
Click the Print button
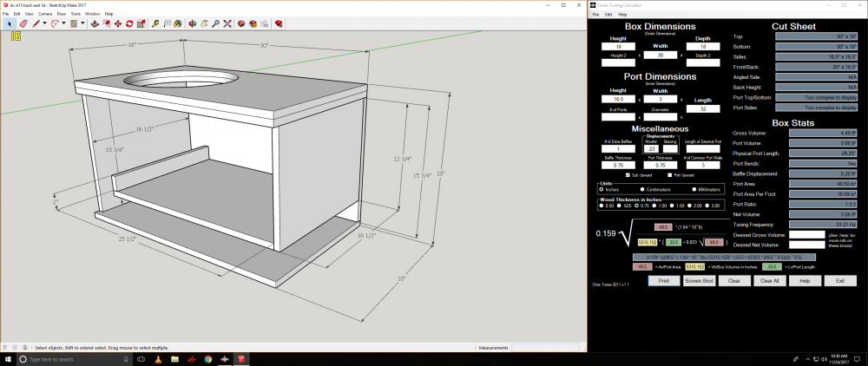663,281
